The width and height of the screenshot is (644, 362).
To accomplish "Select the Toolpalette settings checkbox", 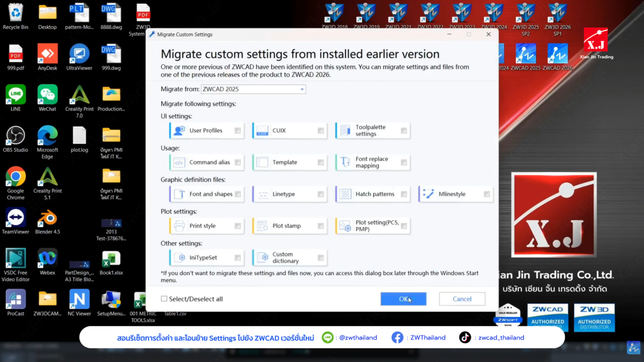I will click(404, 131).
